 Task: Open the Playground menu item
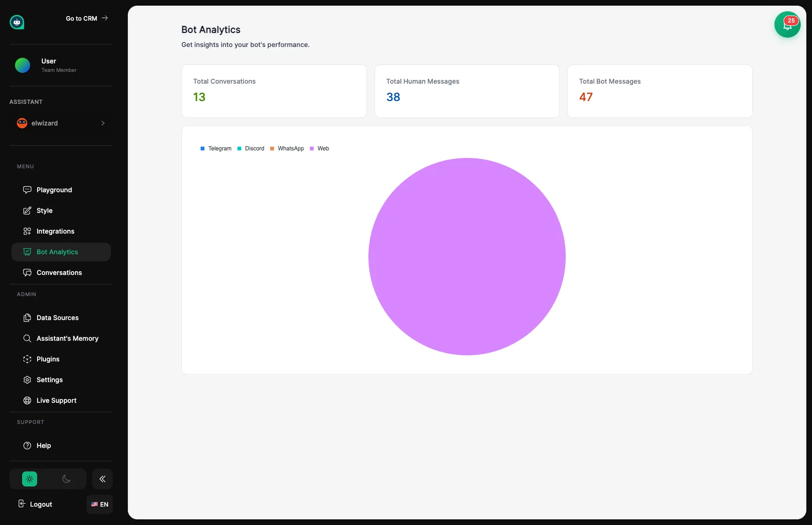click(61, 190)
